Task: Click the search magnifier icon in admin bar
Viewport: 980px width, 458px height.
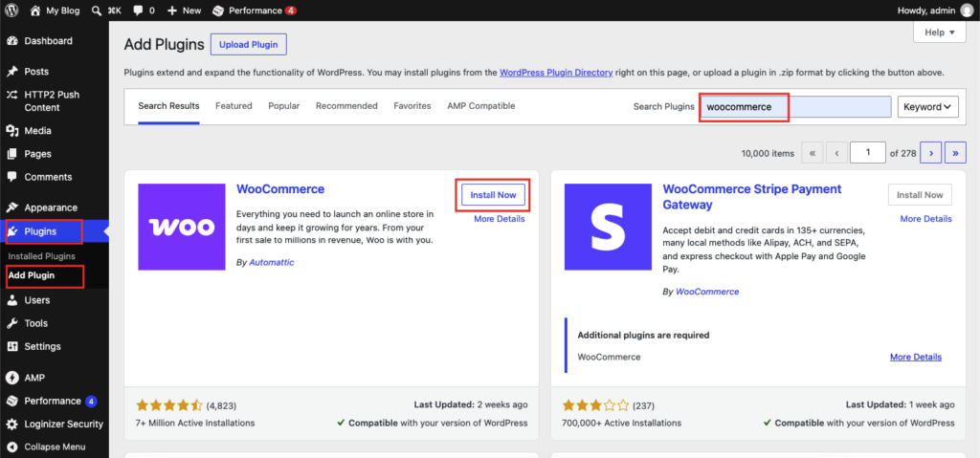Action: point(97,11)
